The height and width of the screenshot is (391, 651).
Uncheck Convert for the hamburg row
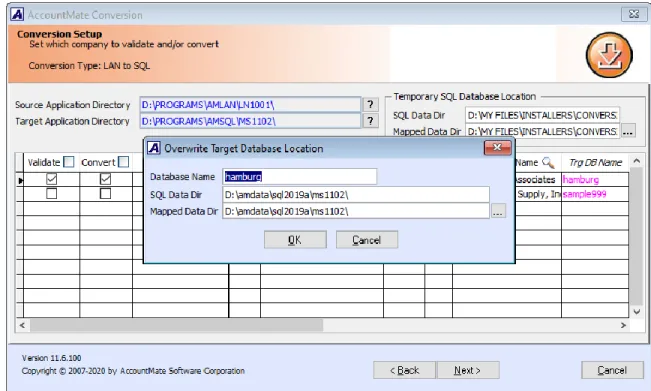click(x=105, y=179)
